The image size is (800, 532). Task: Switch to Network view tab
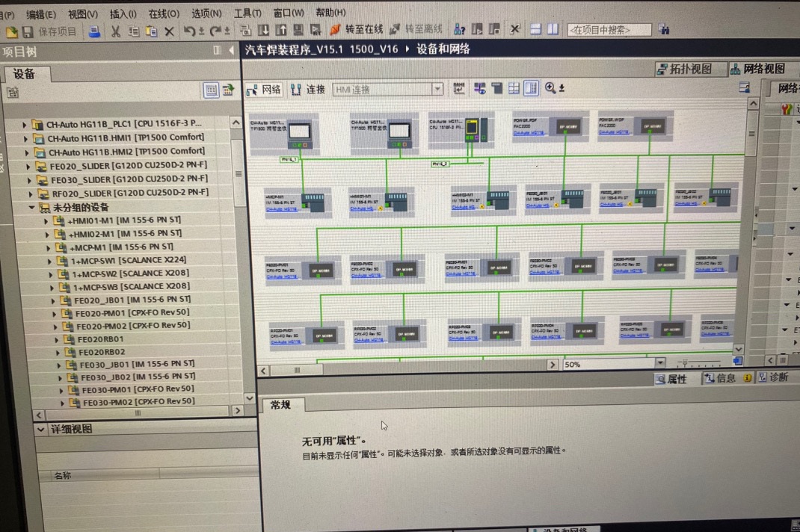tap(763, 69)
